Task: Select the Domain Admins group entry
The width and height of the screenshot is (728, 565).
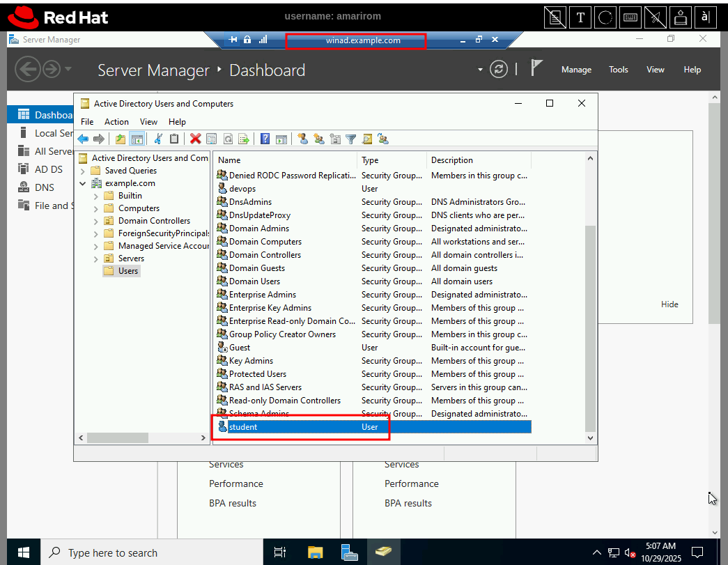Action: (258, 229)
